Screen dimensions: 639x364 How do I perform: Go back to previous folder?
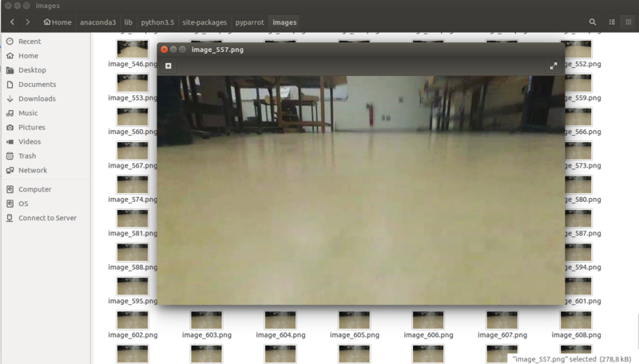[12, 22]
